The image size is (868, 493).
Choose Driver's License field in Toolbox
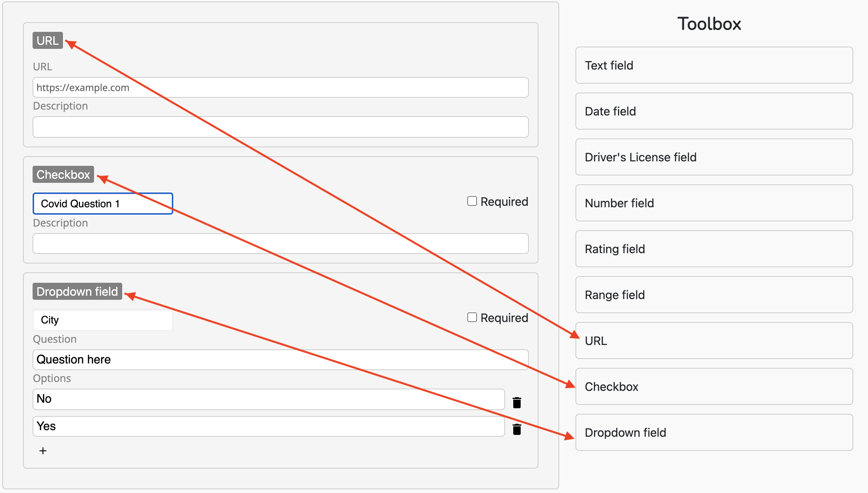[x=714, y=157]
